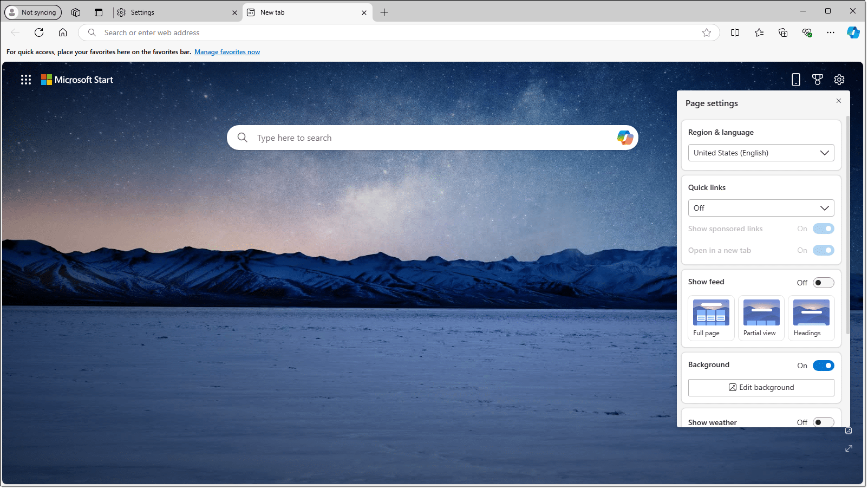Open the Favorites list icon
This screenshot has height=489, width=868.
pyautogui.click(x=759, y=32)
